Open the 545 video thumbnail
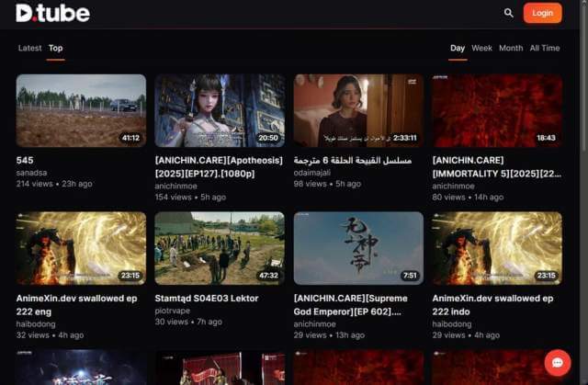 [x=81, y=110]
